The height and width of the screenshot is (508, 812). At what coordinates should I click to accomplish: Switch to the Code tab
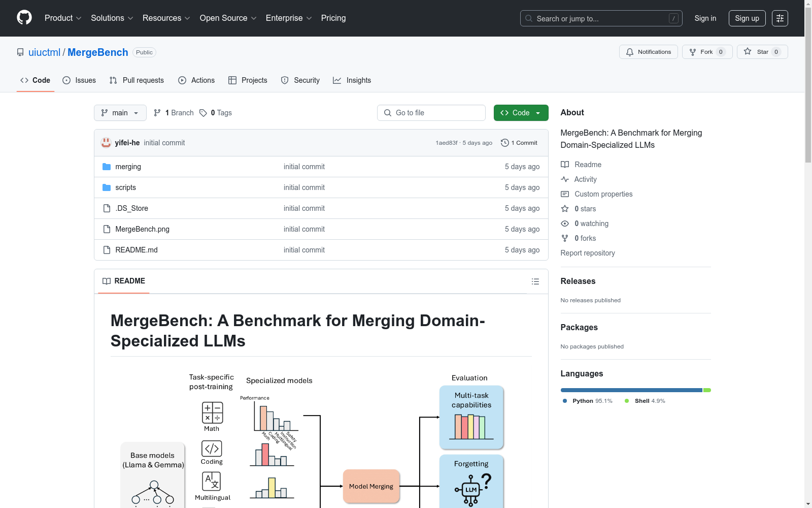(x=36, y=80)
